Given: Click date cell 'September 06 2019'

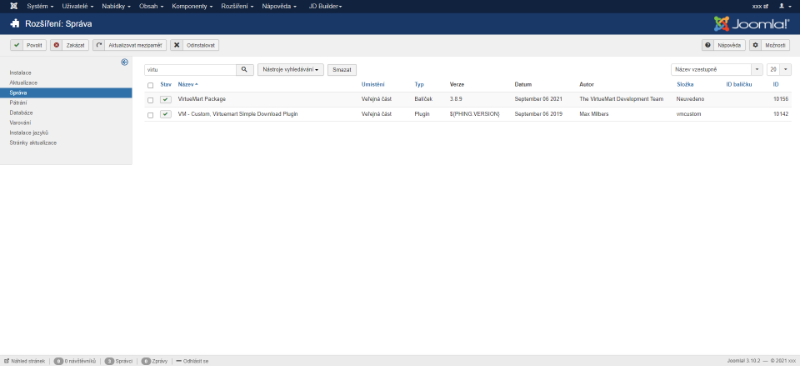Looking at the screenshot, I should (538, 114).
